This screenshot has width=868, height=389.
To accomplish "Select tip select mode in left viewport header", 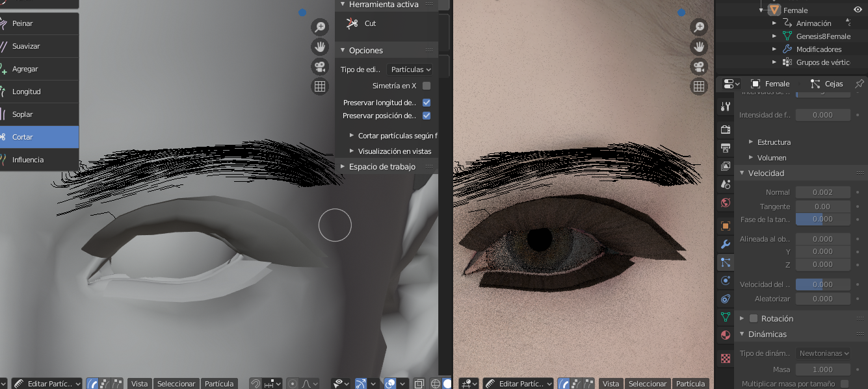I will pyautogui.click(x=117, y=384).
